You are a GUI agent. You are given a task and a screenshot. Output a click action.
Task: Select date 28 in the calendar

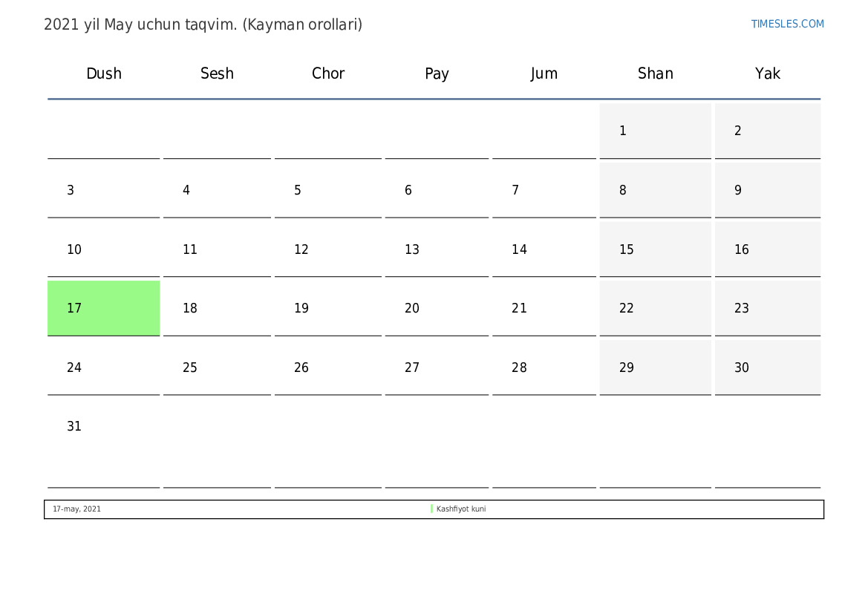click(x=544, y=367)
